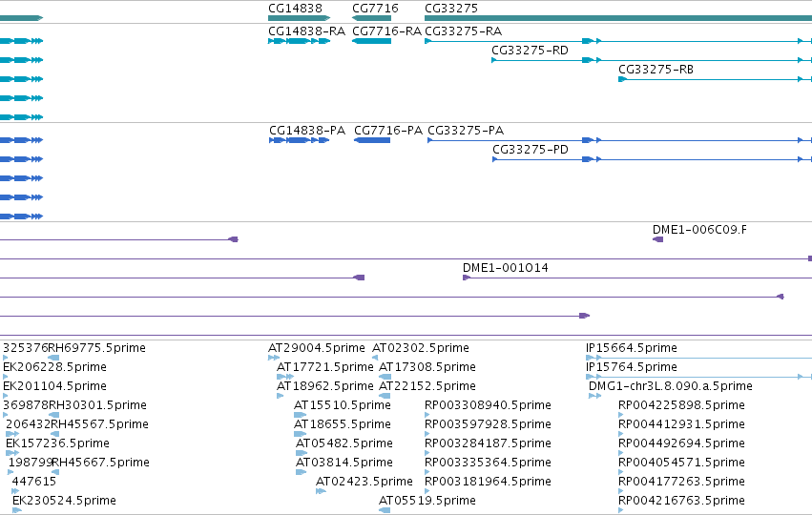Click EST RP004225898.5prime
Image resolution: width=812 pixels, height=515 pixels.
[x=681, y=405]
